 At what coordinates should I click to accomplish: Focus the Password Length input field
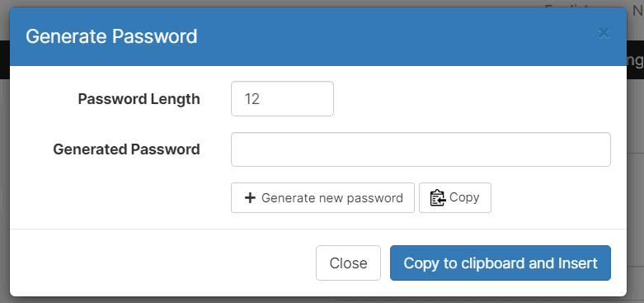[x=282, y=99]
